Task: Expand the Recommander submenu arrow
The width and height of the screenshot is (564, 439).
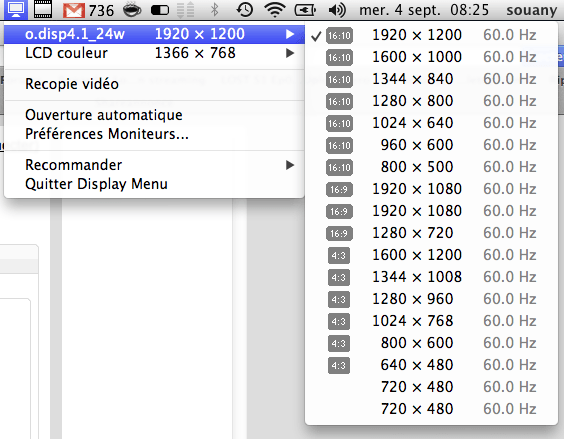Action: (290, 165)
